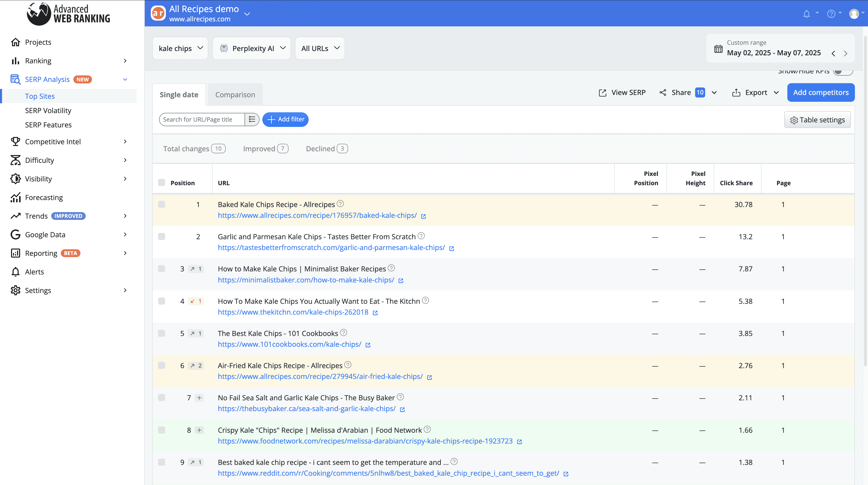Select checkbox for position 2 row

pyautogui.click(x=162, y=237)
